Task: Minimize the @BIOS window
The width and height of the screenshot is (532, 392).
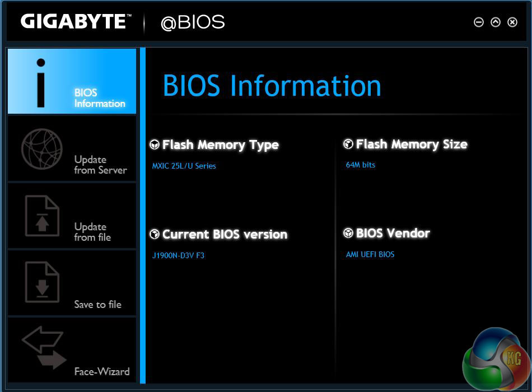Action: [x=478, y=22]
